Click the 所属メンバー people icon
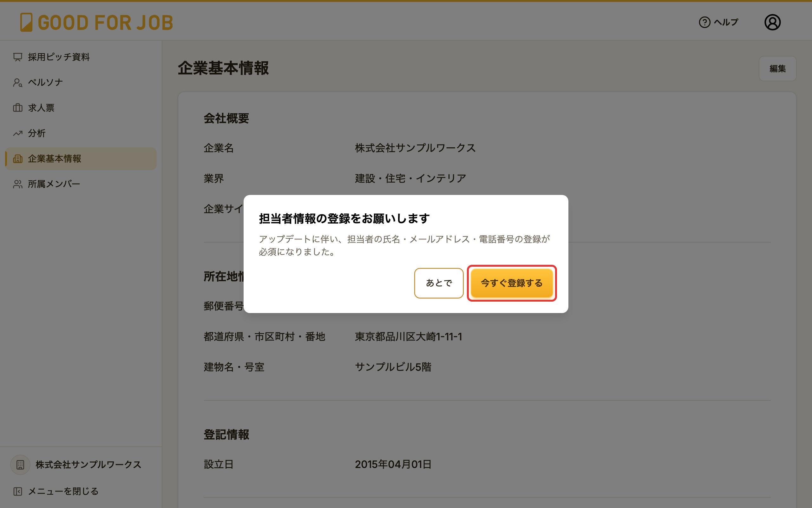Viewport: 812px width, 508px height. pos(18,184)
